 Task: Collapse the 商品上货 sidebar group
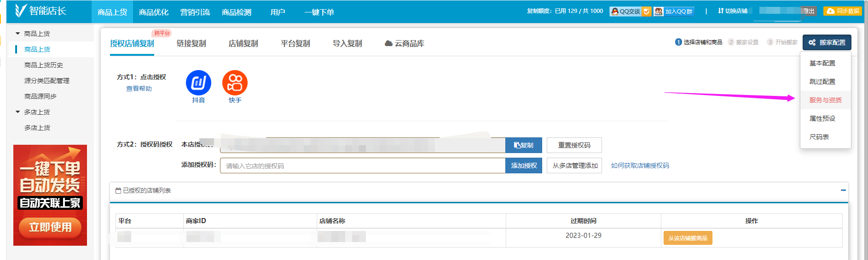(18, 34)
